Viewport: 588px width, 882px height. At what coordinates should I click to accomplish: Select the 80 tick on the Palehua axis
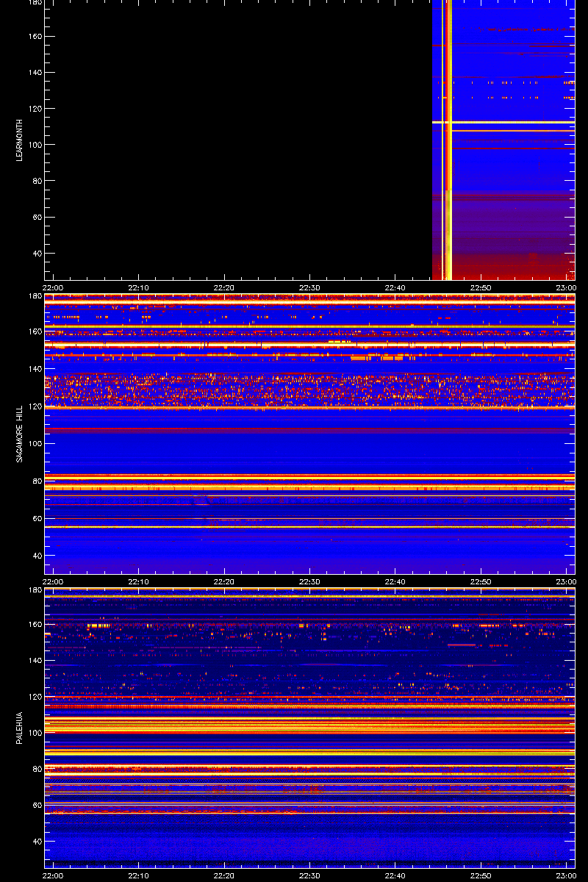coord(36,769)
